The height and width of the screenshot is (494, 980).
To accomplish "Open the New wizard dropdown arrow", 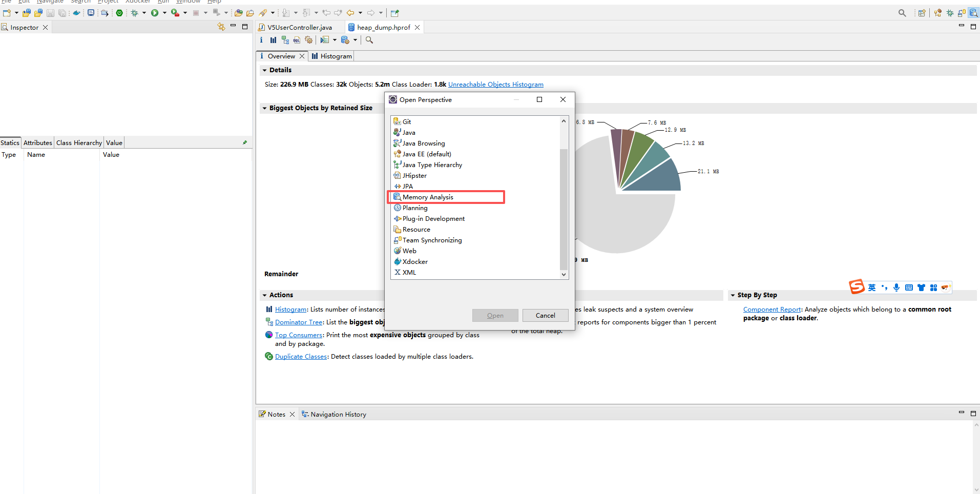I will (16, 13).
